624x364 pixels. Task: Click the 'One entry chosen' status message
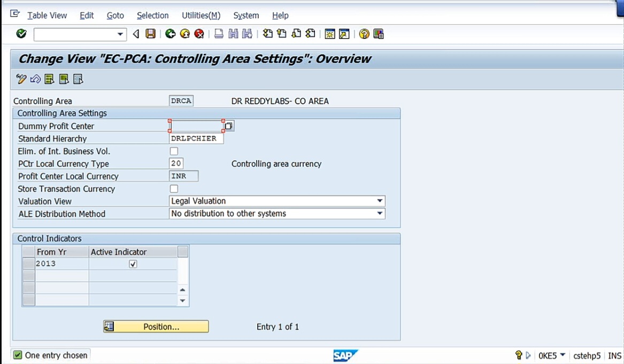click(56, 355)
